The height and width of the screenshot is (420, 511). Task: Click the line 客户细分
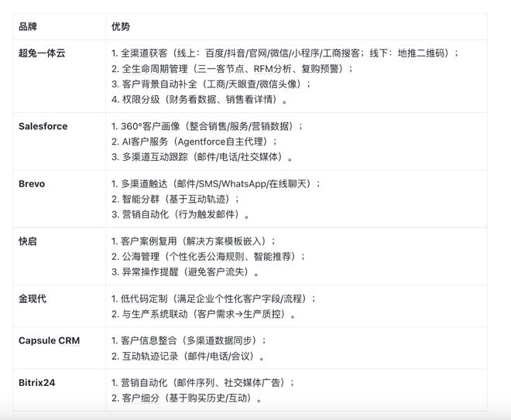(187, 398)
